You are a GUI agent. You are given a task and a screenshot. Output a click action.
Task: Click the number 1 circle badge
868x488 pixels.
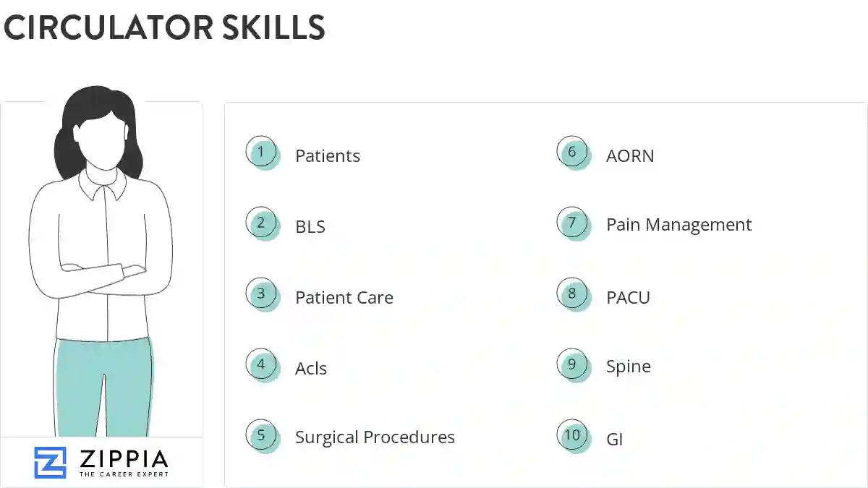click(x=261, y=153)
